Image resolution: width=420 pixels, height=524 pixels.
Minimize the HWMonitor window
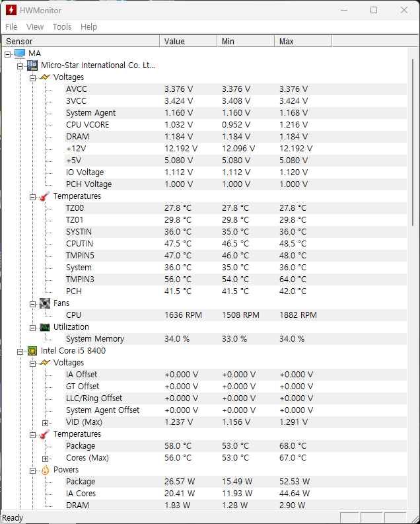point(344,10)
